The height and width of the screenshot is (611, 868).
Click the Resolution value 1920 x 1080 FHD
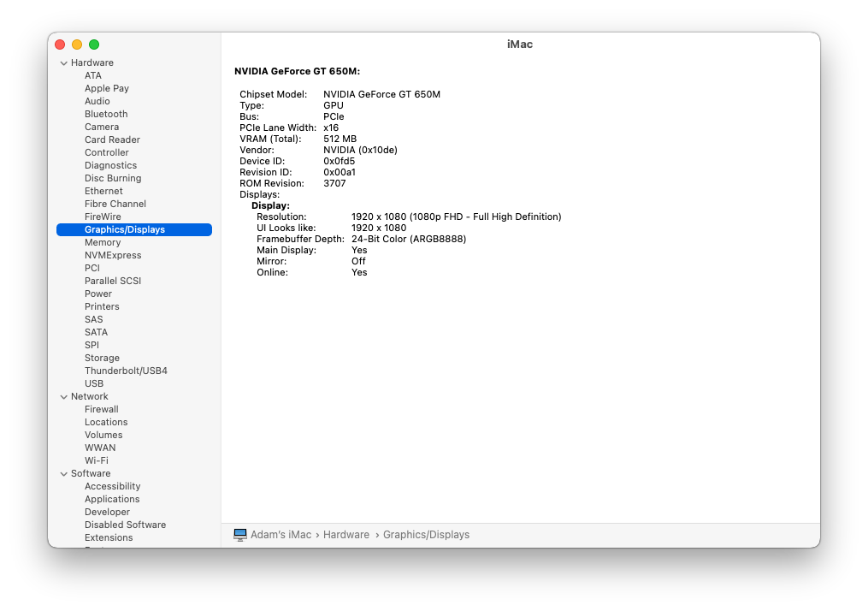coord(457,217)
